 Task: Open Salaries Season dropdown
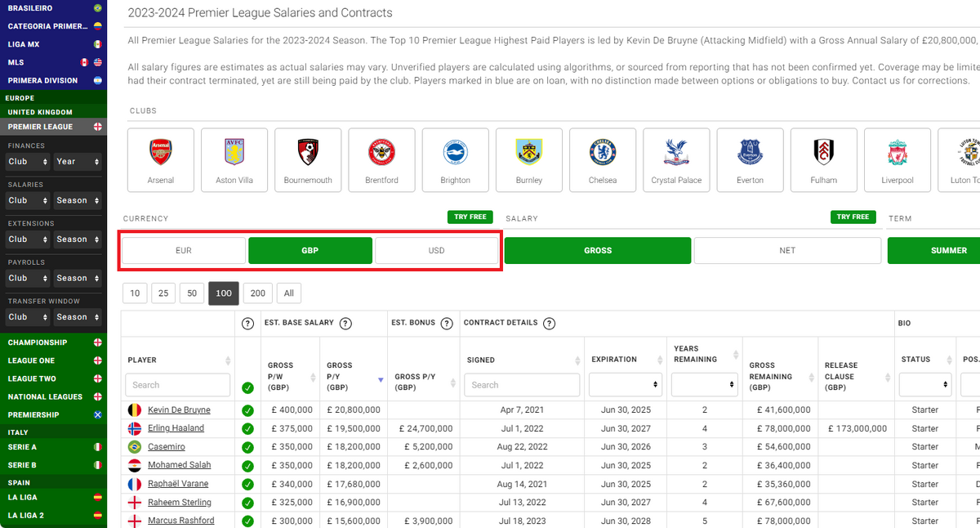point(78,200)
